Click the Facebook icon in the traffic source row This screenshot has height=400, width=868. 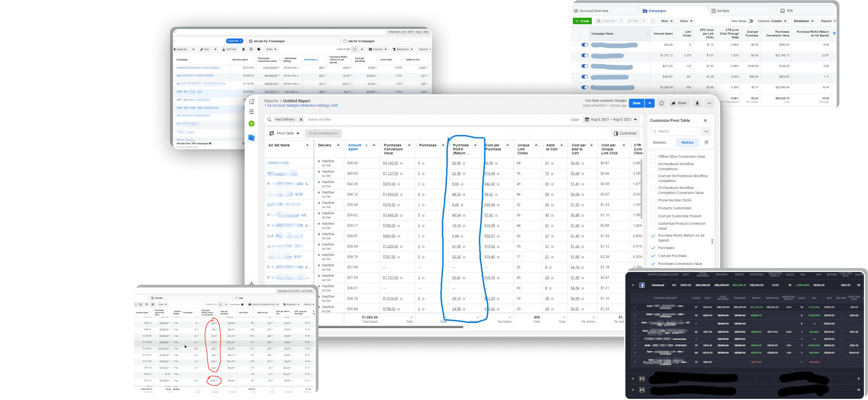642,285
